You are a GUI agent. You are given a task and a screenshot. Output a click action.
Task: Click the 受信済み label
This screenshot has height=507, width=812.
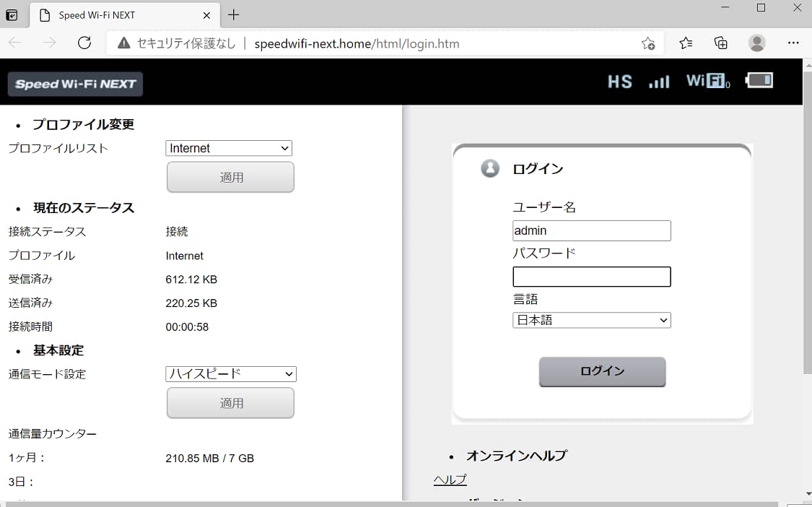30,279
